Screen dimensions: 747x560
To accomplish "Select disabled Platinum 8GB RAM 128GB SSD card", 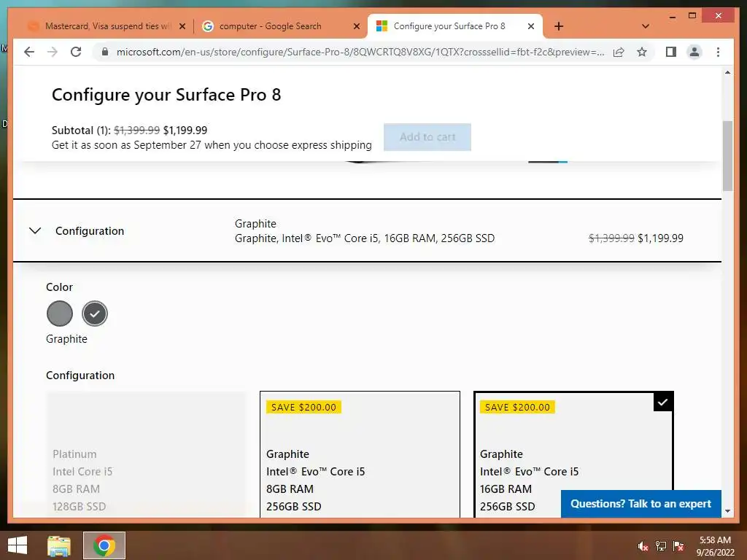I will (146, 454).
